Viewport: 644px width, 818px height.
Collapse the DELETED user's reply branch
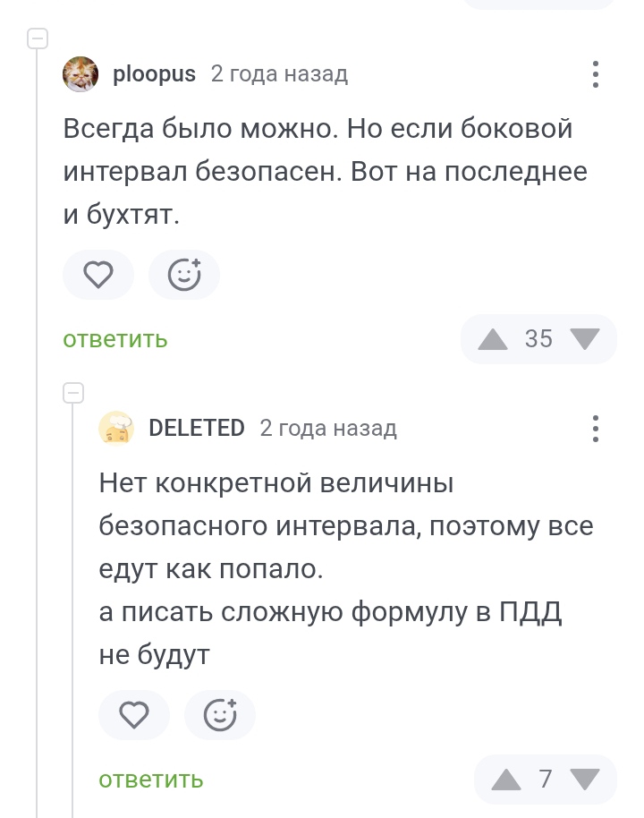(73, 393)
